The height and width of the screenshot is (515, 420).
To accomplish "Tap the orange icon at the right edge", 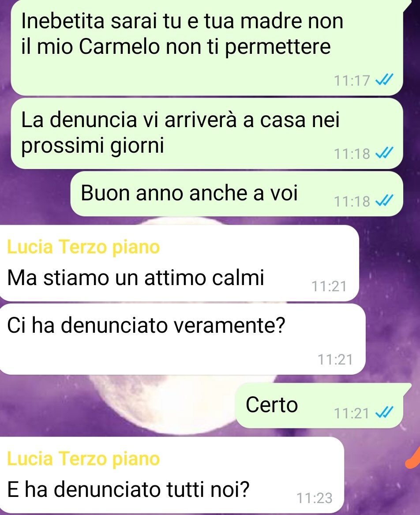I will coord(413,458).
